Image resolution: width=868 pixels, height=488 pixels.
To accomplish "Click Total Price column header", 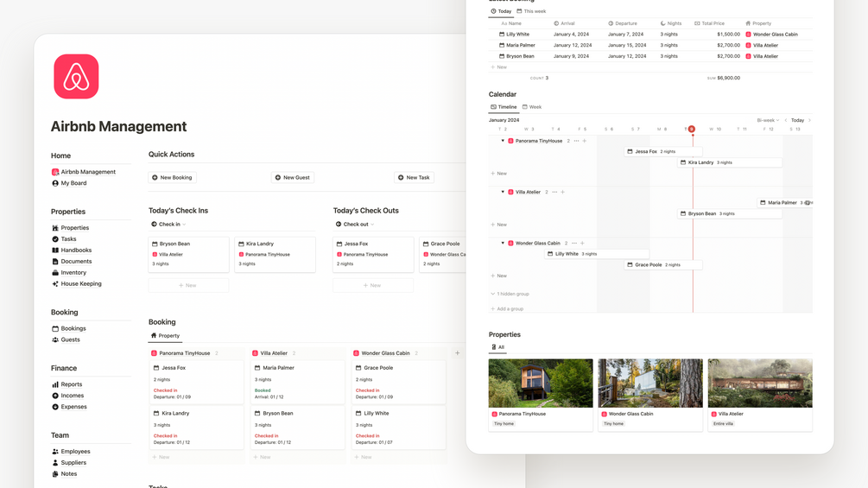I will [710, 23].
